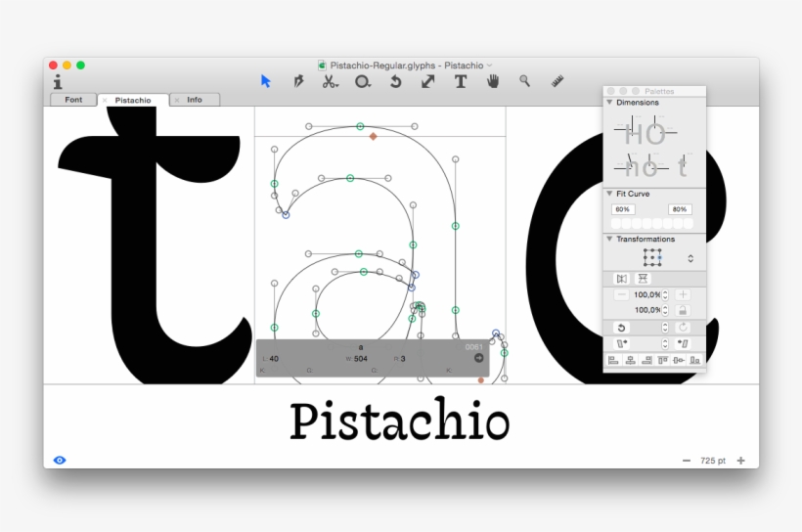Click the mirror horizontally button

click(622, 279)
